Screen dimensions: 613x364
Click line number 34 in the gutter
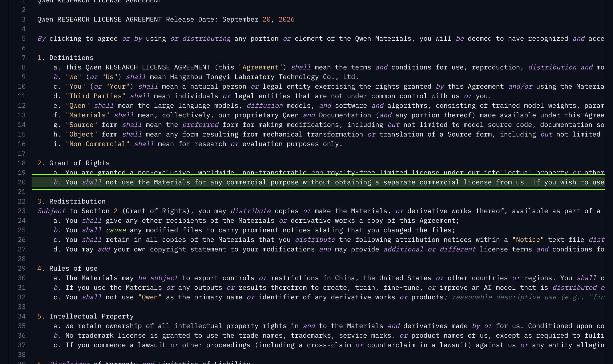click(x=22, y=316)
